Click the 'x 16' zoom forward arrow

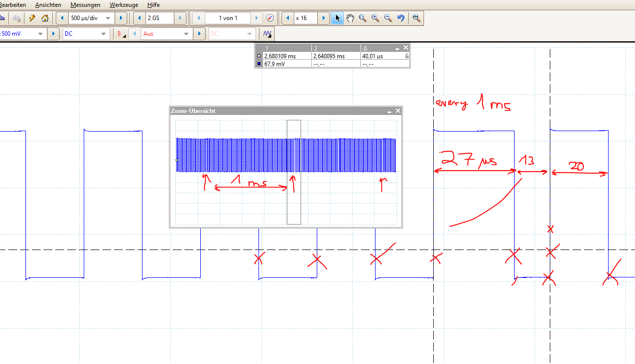[323, 18]
